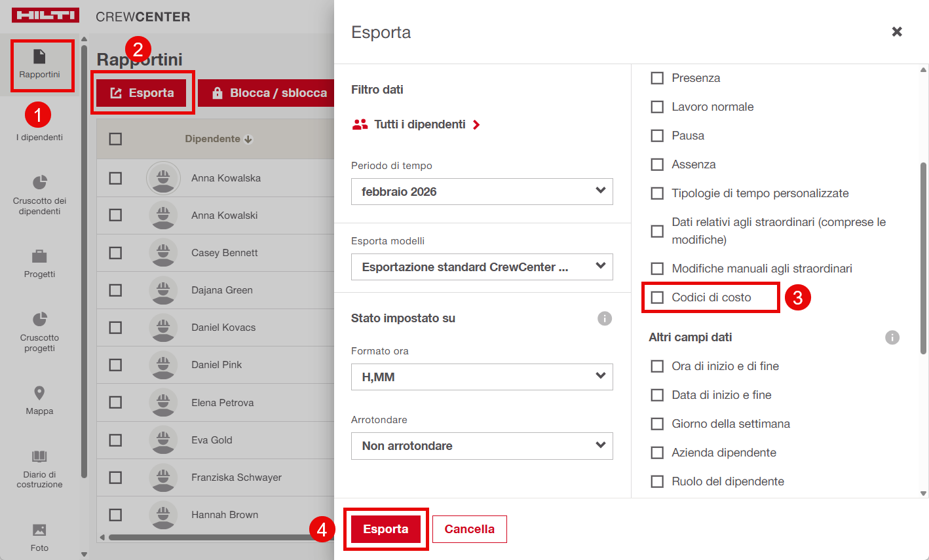Open Diario di costruzione book icon

tap(39, 457)
